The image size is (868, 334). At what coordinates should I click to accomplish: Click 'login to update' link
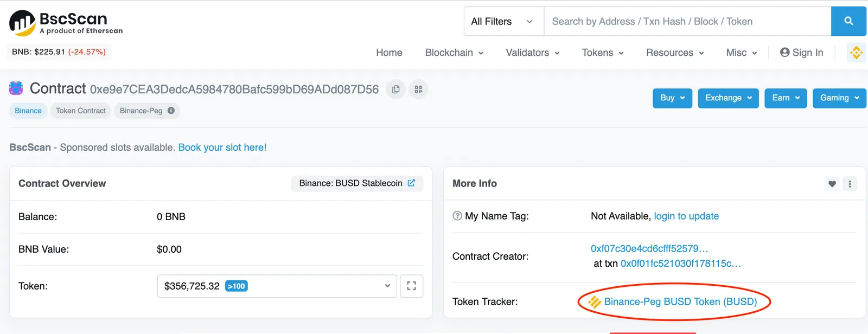tap(686, 216)
